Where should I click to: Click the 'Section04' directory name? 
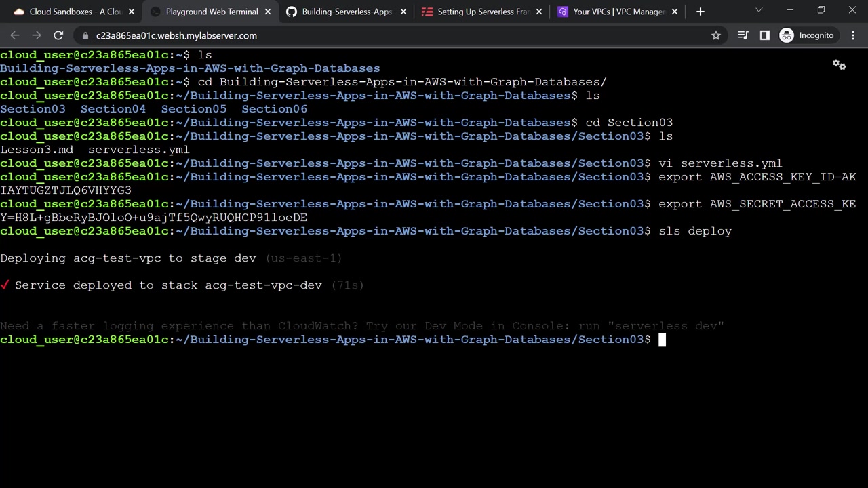(x=113, y=109)
